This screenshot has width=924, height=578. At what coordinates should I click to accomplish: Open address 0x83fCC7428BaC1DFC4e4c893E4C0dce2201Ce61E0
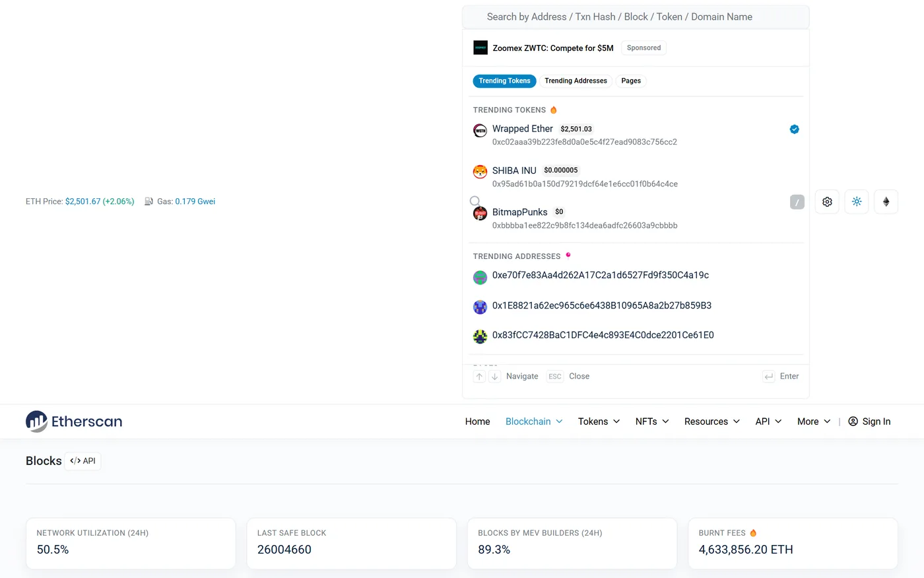(x=603, y=336)
